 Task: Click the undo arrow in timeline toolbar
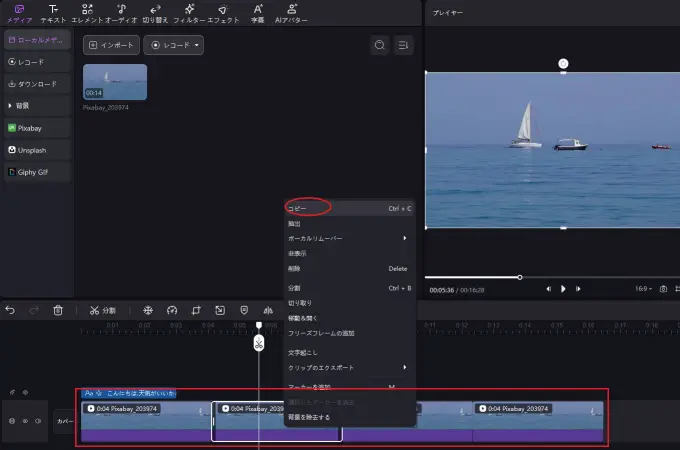click(10, 310)
